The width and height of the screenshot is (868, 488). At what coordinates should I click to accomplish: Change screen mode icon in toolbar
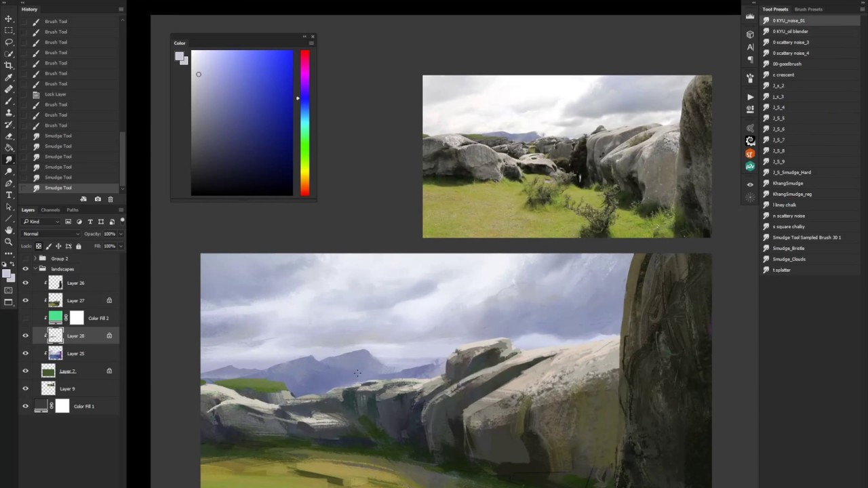pos(9,302)
